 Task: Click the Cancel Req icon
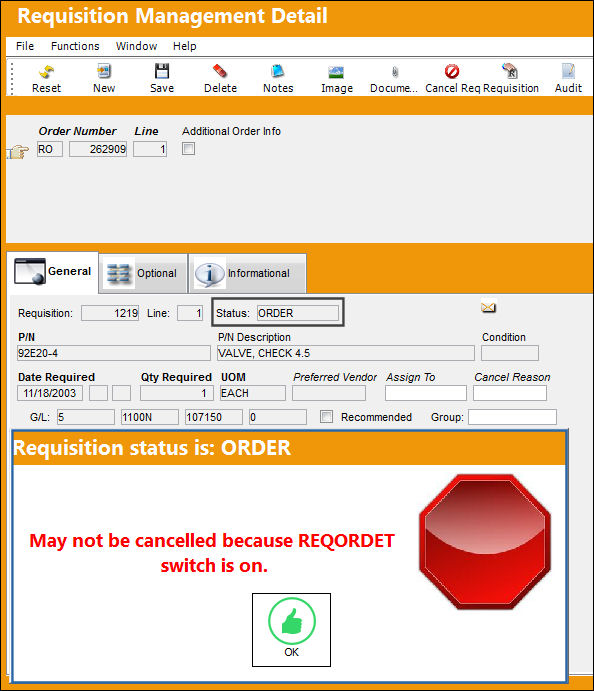(452, 71)
